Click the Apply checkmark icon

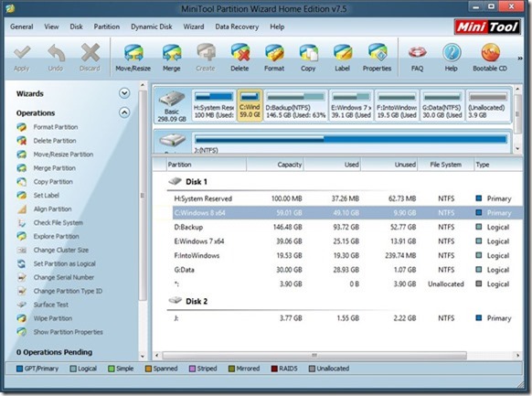pyautogui.click(x=22, y=53)
